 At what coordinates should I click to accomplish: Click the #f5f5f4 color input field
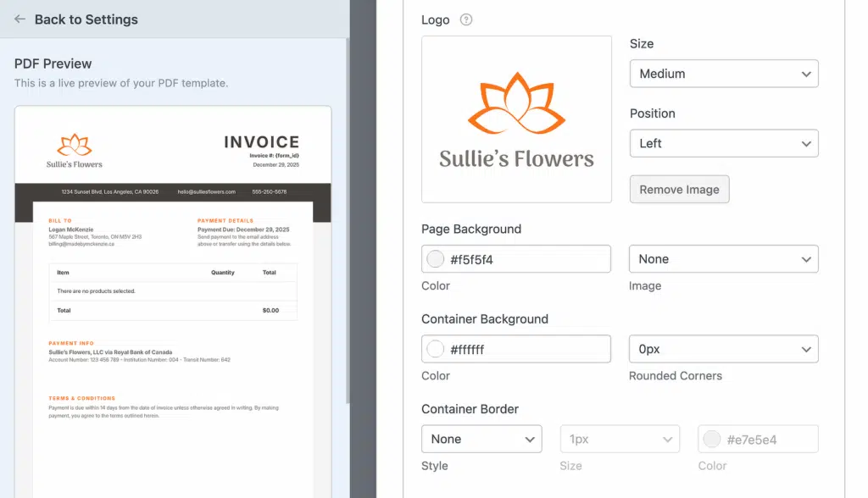516,259
